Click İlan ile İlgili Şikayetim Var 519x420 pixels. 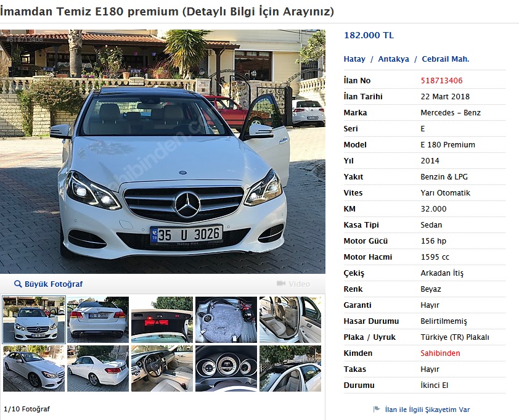427,410
